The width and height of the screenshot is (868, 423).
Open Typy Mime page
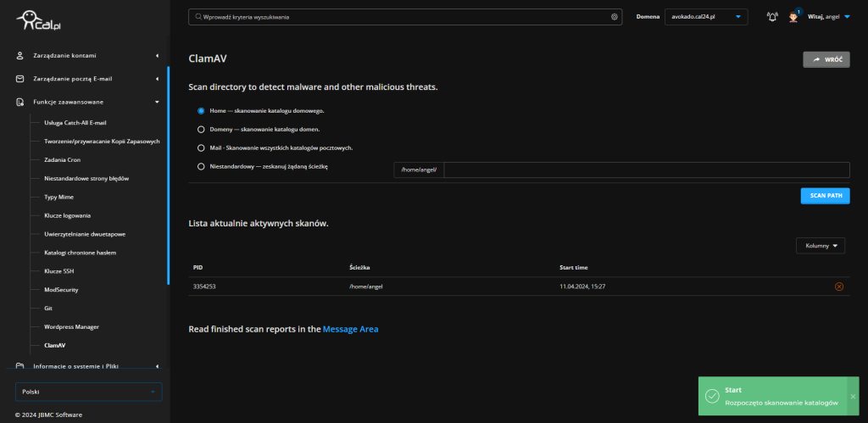58,197
